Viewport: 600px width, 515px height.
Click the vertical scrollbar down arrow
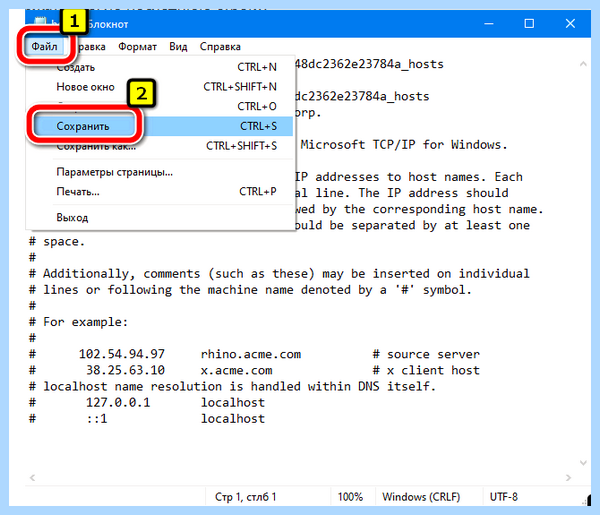click(583, 463)
